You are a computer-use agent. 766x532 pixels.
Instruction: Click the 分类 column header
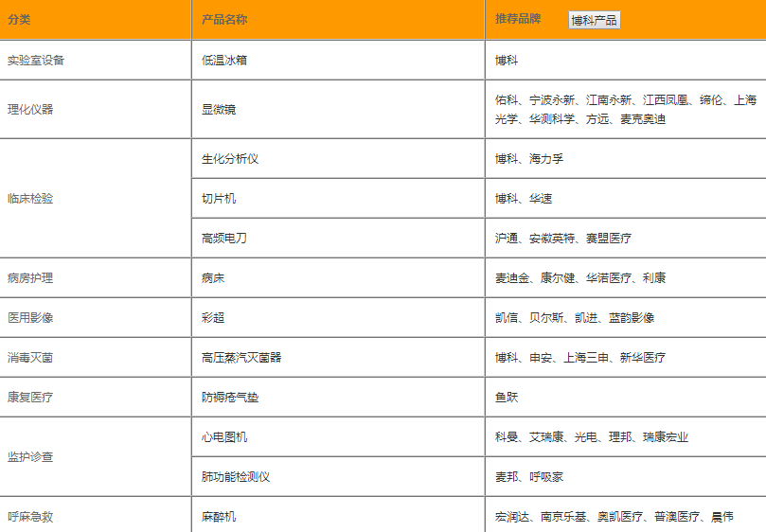96,20
